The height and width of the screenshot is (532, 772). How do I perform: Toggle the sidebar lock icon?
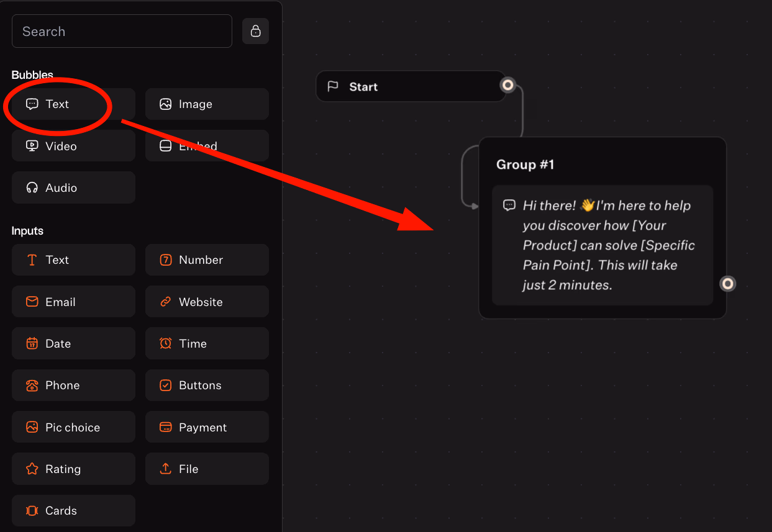pos(255,30)
